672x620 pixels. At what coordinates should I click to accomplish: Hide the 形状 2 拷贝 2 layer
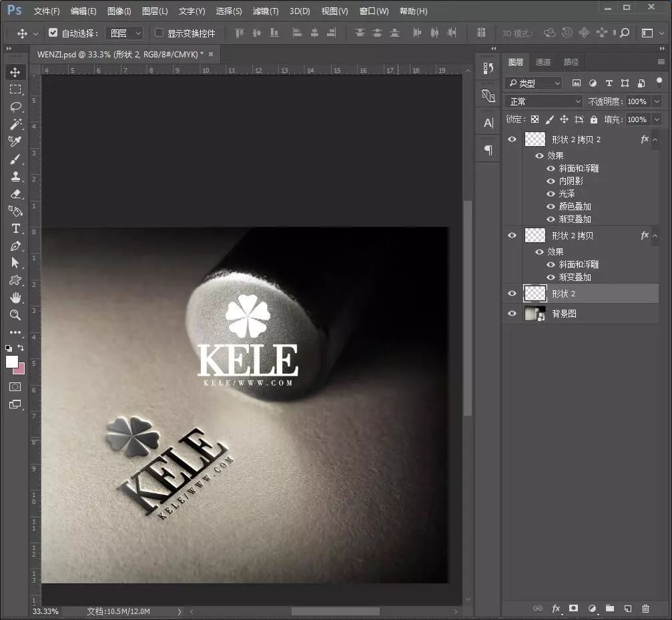(512, 139)
